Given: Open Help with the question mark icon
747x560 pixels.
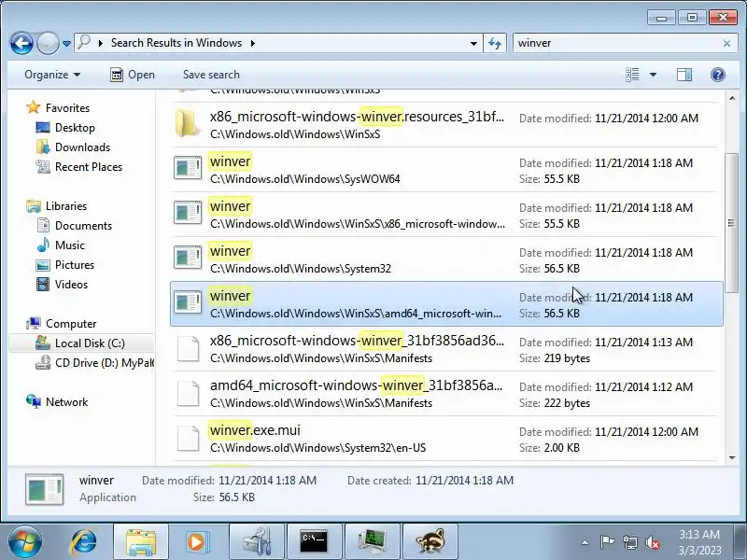Looking at the screenshot, I should [718, 75].
